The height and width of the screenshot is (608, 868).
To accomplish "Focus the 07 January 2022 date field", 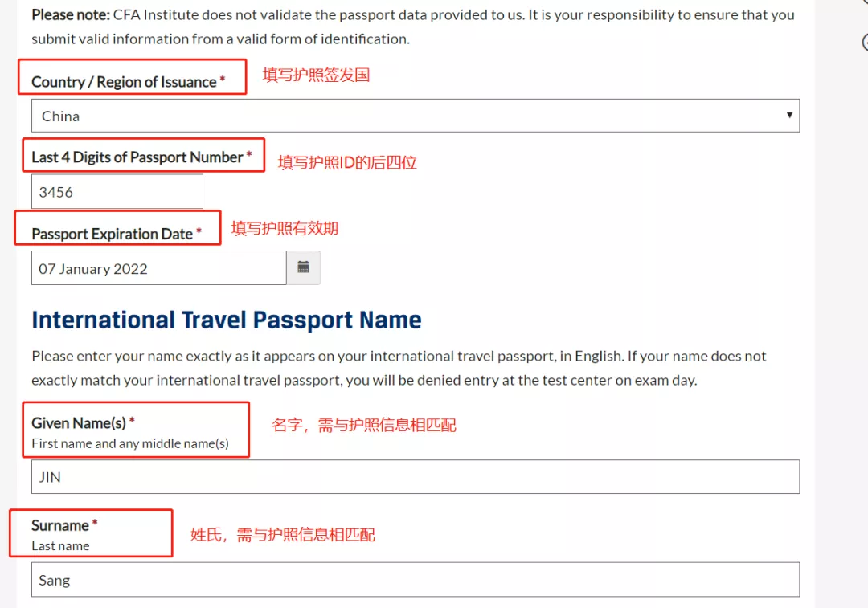I will coord(159,267).
